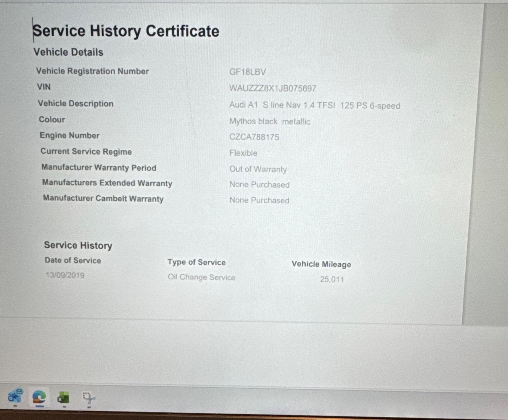The image size is (508, 420).
Task: Click the engine number CZCA788175
Action: (254, 137)
